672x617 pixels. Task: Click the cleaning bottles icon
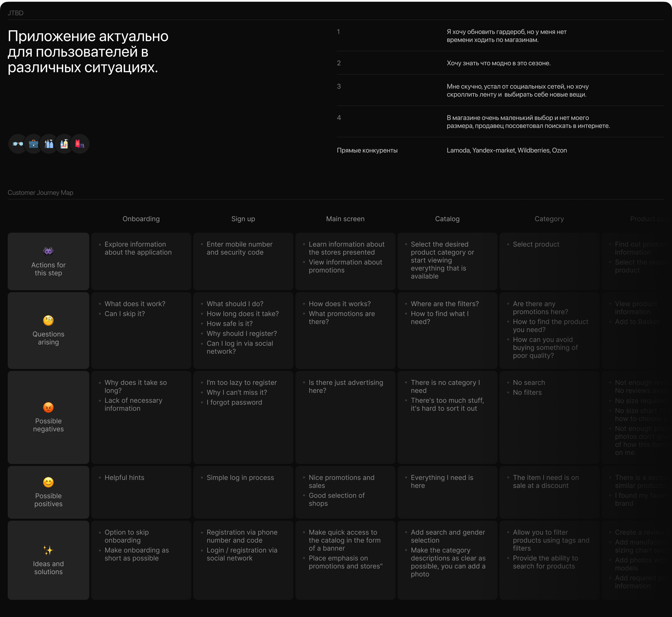click(49, 144)
